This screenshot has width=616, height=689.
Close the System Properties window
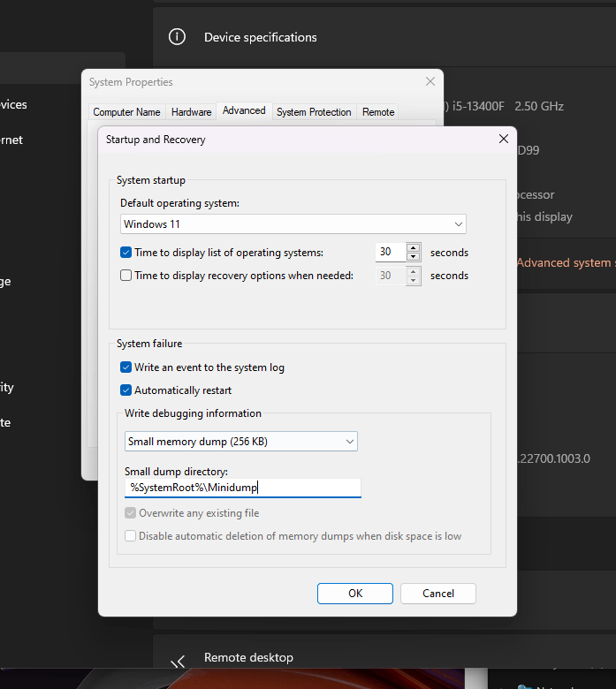pos(430,81)
